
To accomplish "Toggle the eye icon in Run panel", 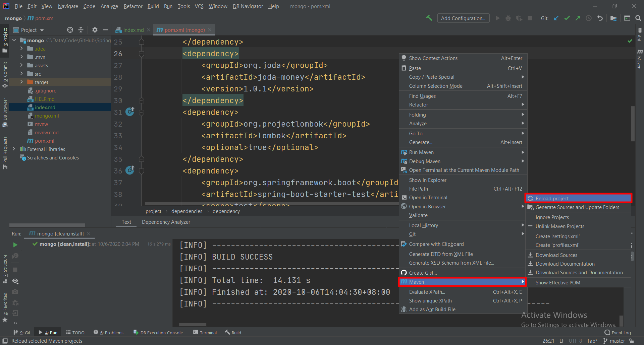I will coord(15,281).
